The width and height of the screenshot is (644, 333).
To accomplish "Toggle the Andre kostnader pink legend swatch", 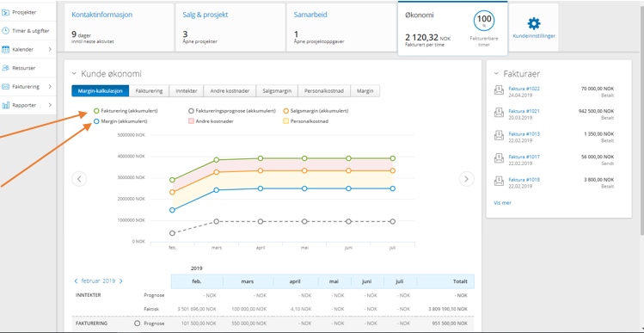I will (x=191, y=121).
